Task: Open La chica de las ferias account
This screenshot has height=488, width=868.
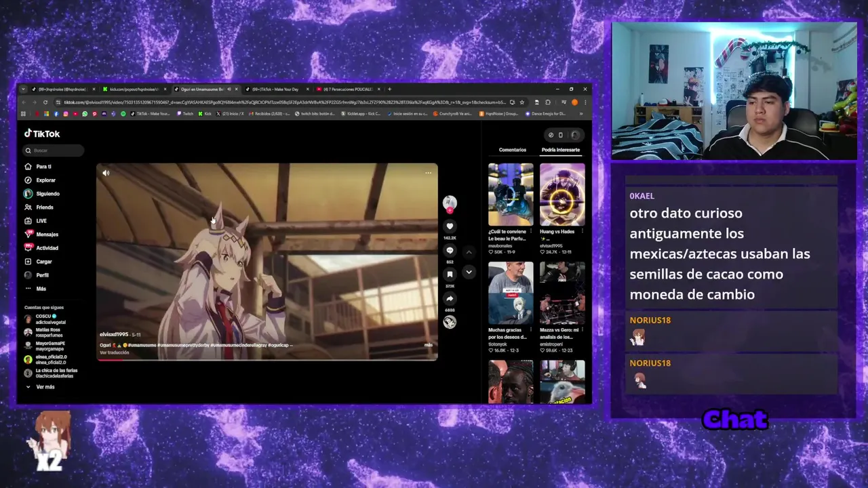Action: pyautogui.click(x=51, y=373)
